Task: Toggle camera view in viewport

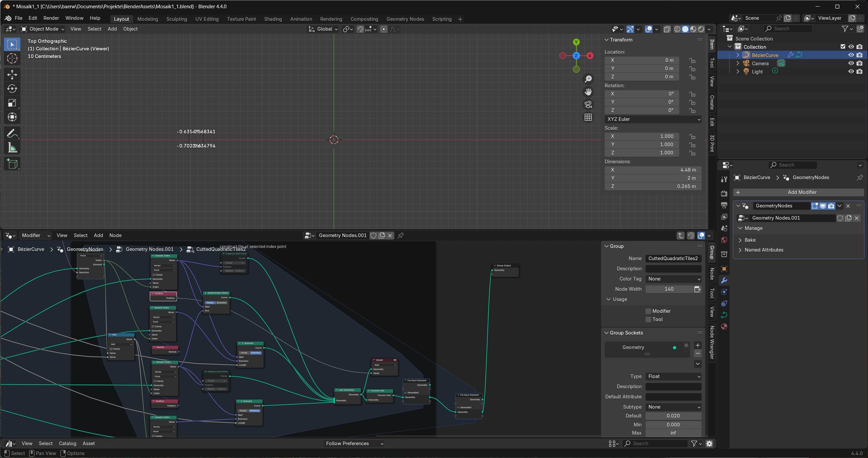Action: (588, 105)
